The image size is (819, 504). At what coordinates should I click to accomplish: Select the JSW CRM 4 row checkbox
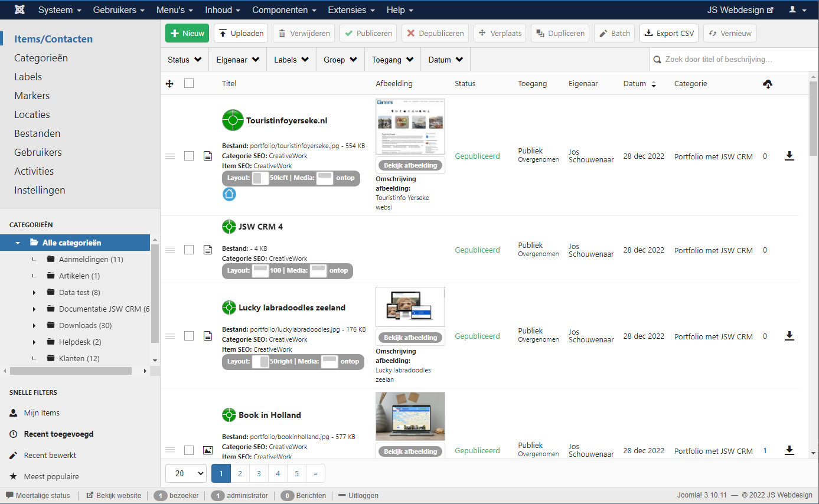click(x=189, y=250)
